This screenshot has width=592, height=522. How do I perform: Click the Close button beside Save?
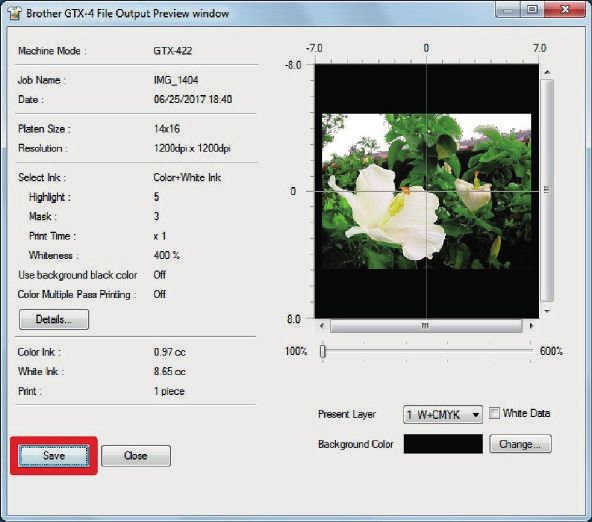point(136,456)
